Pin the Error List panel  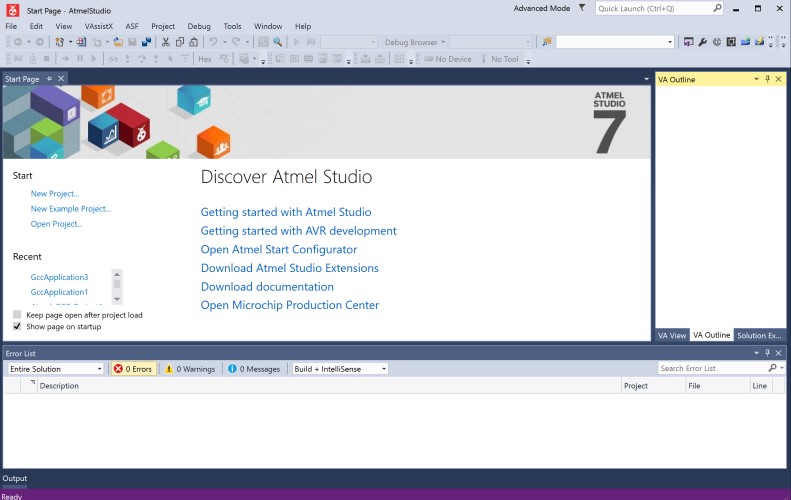coord(767,353)
